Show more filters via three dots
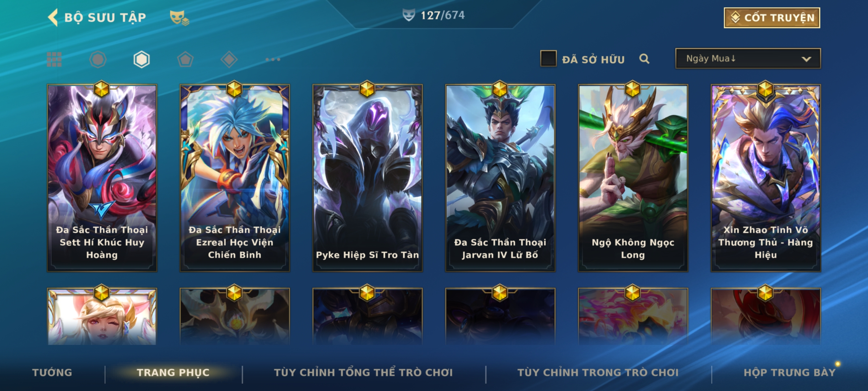868x391 pixels. coord(273,59)
